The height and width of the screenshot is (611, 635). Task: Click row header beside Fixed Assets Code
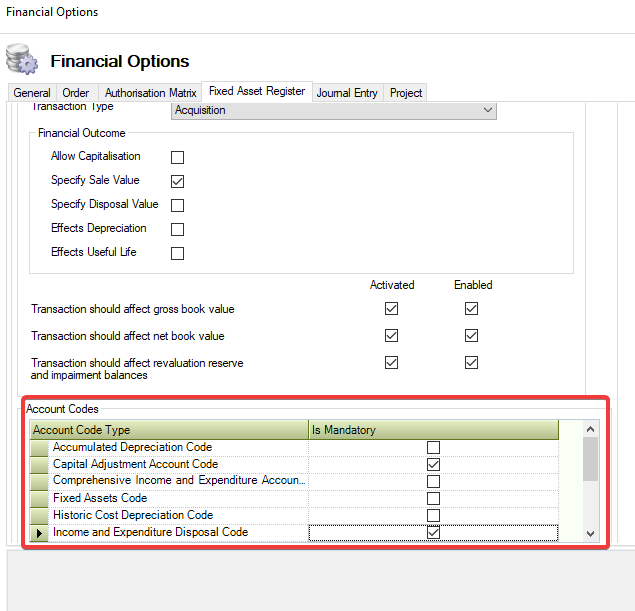(40, 499)
